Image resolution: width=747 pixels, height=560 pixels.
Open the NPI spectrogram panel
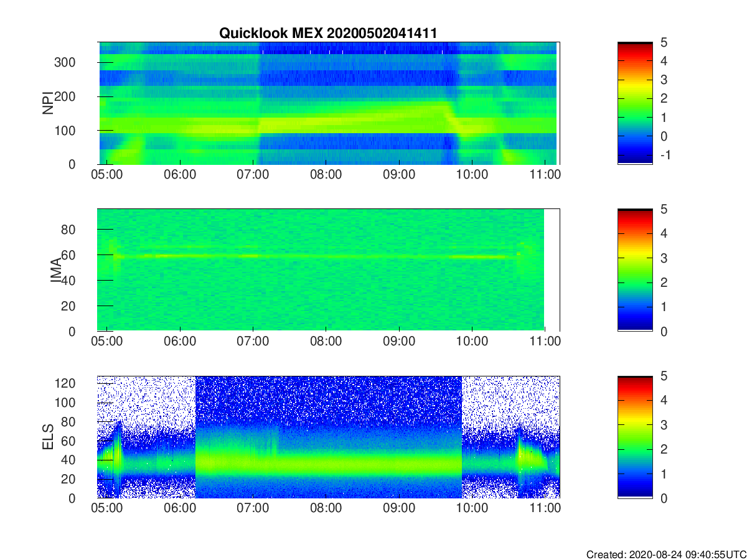[329, 103]
